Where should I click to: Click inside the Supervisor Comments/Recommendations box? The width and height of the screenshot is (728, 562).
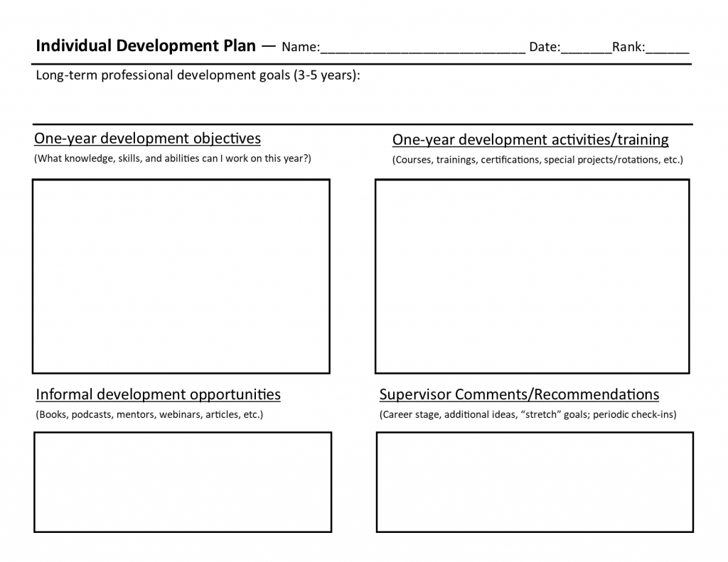point(534,482)
